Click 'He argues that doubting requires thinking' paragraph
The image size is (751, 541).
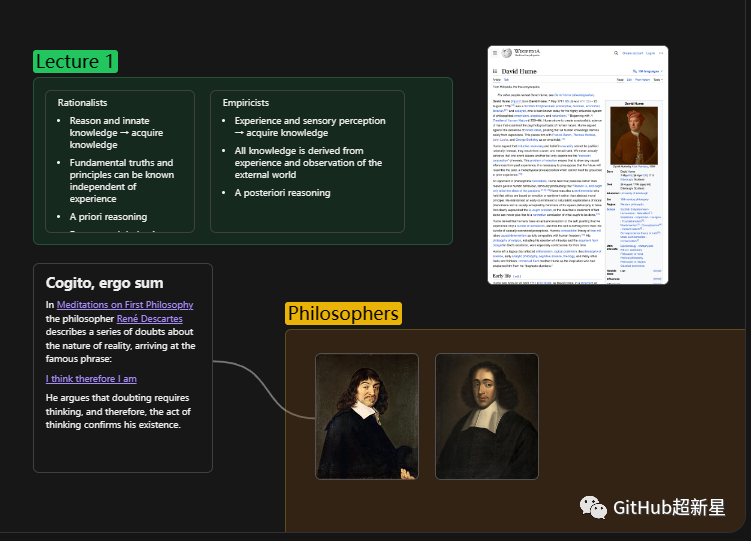tap(118, 411)
